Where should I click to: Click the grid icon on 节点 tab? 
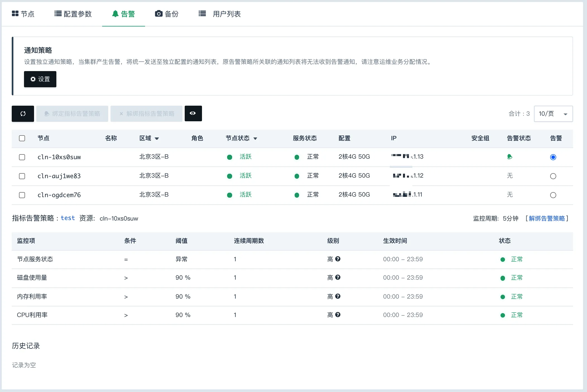coord(15,13)
